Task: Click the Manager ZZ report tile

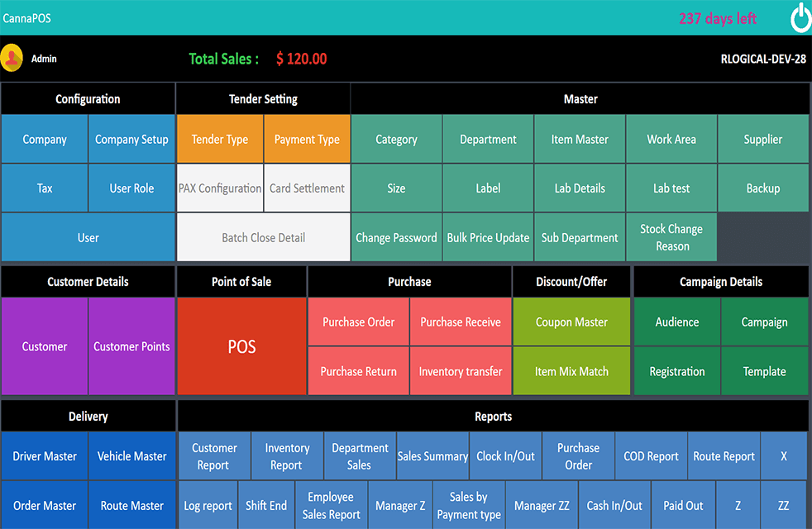Action: (x=542, y=505)
